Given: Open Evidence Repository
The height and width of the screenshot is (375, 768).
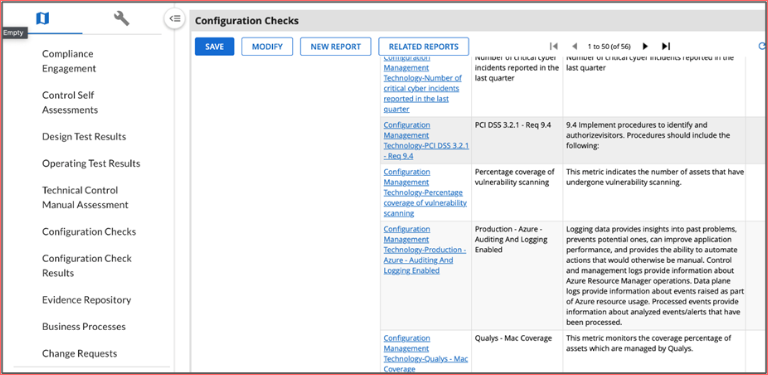Looking at the screenshot, I should coord(87,300).
